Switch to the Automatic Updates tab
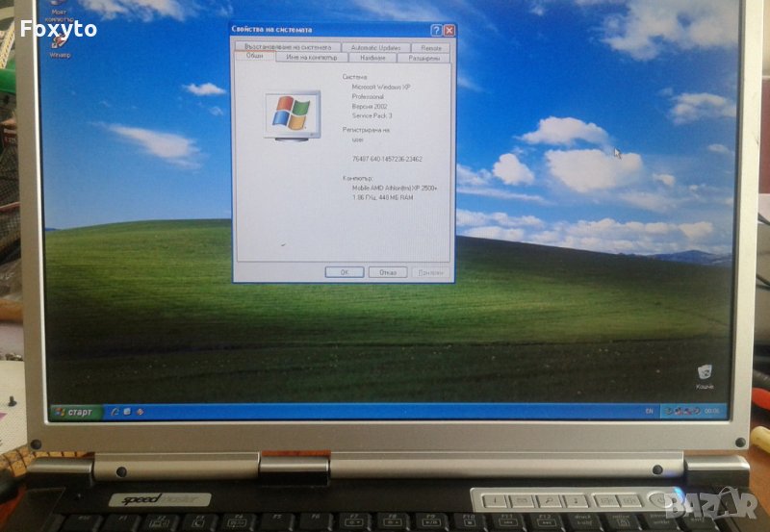Image resolution: width=770 pixels, height=532 pixels. coord(376,47)
